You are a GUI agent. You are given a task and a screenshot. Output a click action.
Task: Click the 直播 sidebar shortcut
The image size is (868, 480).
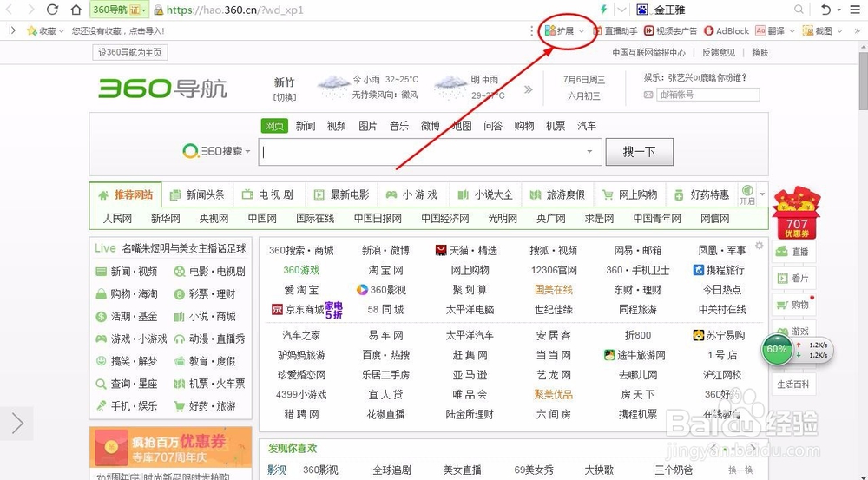point(793,252)
